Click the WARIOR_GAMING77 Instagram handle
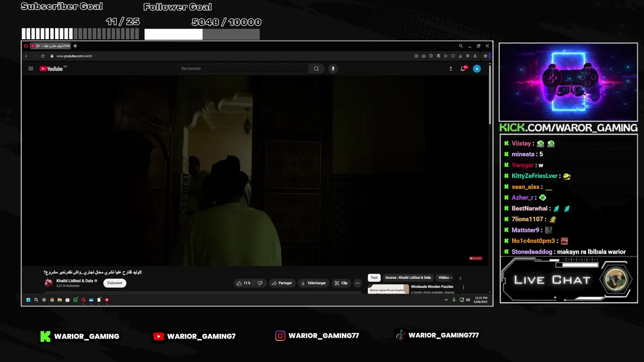This screenshot has width=644, height=362. point(324,336)
